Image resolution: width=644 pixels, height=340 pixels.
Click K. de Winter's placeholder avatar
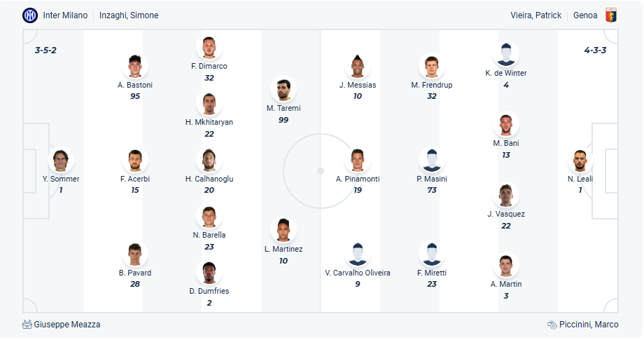pos(505,55)
